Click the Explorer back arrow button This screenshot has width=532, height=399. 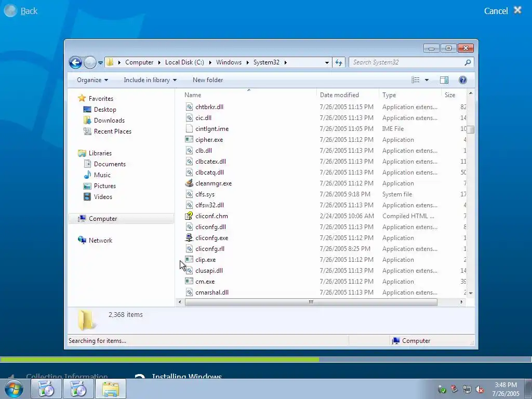[x=75, y=62]
